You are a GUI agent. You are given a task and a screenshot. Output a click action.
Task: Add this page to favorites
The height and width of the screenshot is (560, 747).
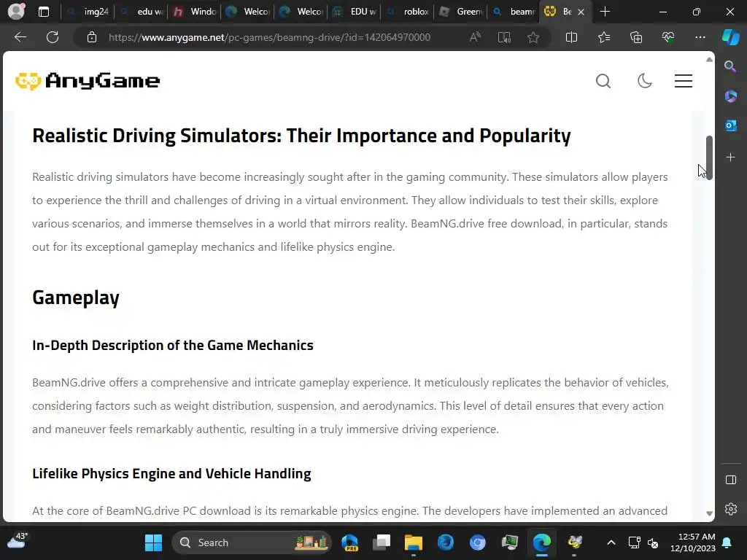click(x=533, y=37)
